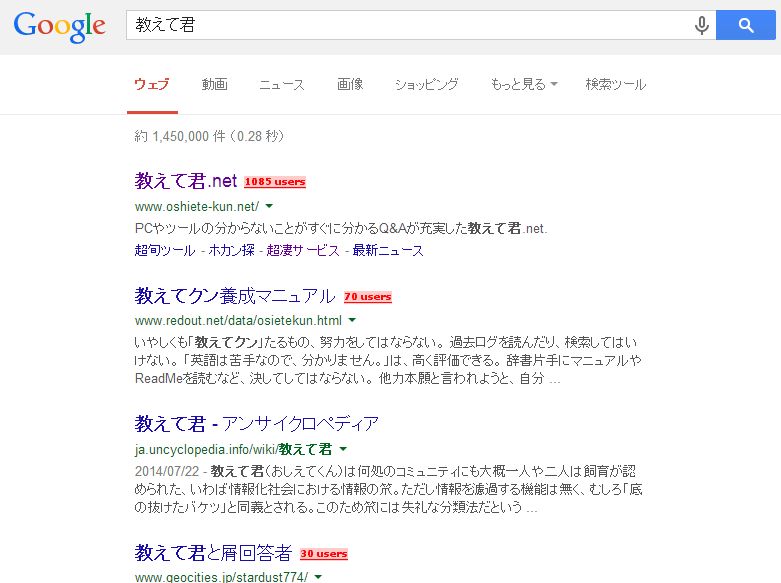Activate voice search microphone icon
Screen dimensions: 781x583
click(x=701, y=25)
